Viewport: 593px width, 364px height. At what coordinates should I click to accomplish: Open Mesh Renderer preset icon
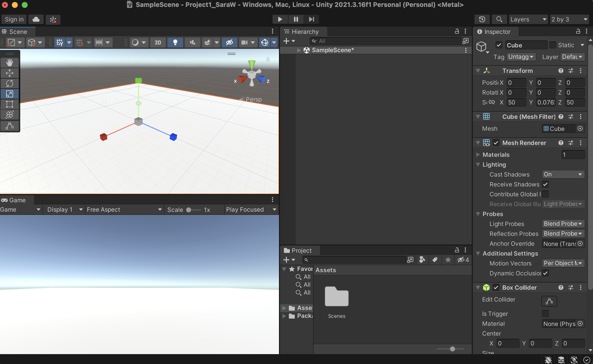click(x=571, y=143)
